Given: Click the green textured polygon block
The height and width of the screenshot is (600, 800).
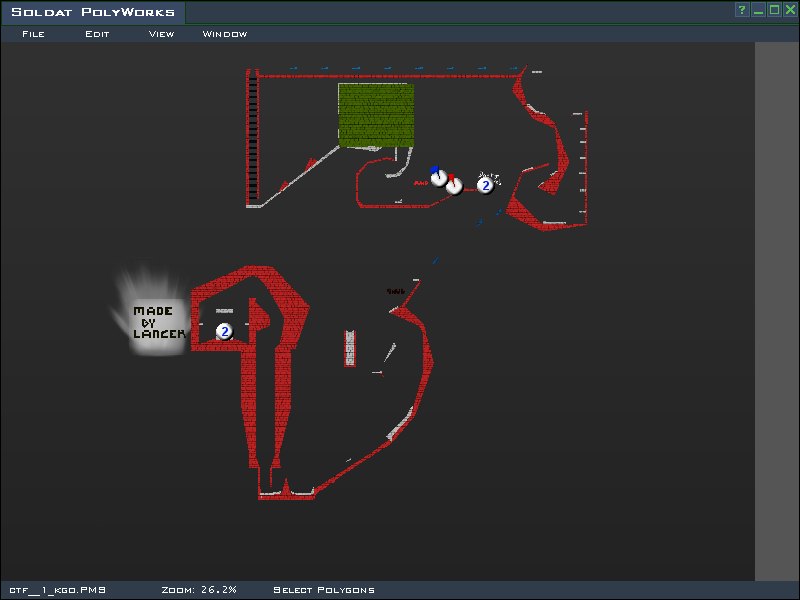Looking at the screenshot, I should click(x=375, y=115).
